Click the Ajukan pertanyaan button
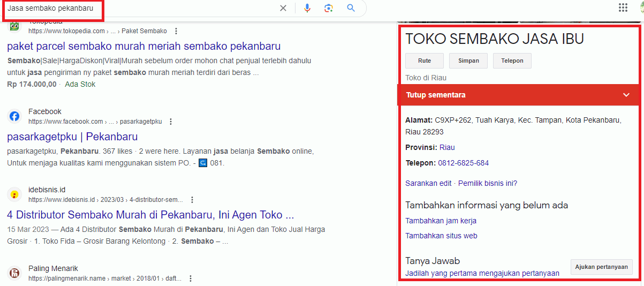 click(602, 267)
